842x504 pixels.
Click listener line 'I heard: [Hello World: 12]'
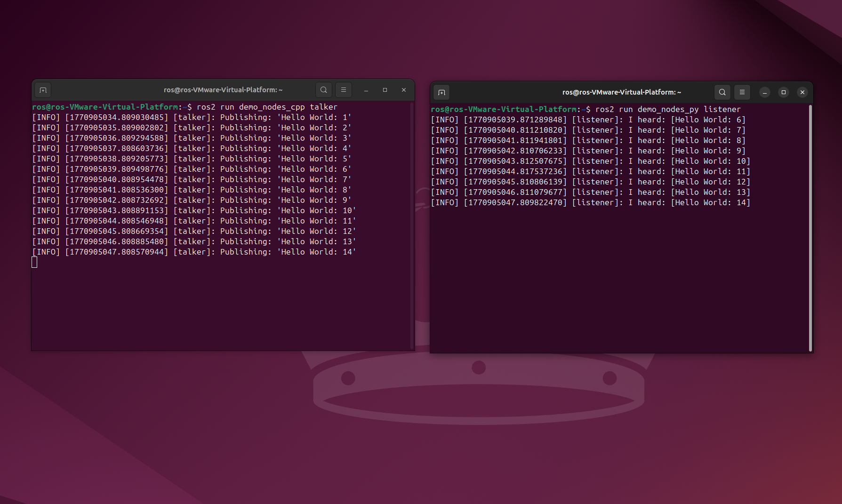590,182
